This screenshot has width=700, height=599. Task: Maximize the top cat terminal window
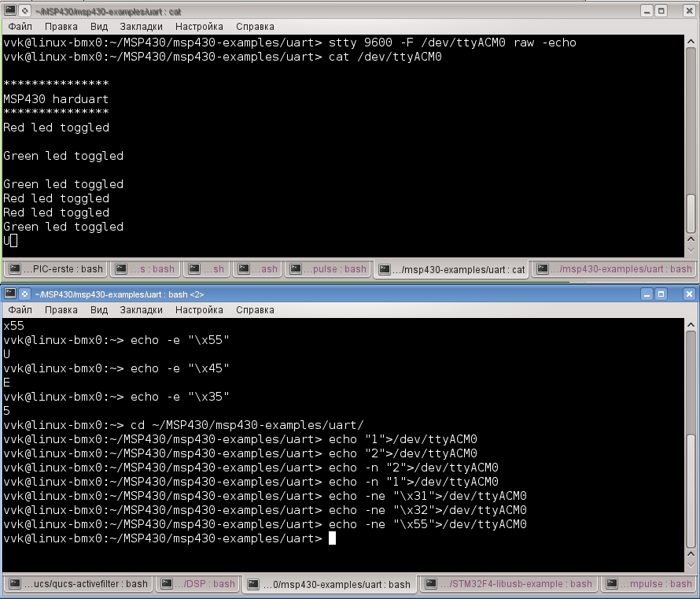[x=661, y=11]
